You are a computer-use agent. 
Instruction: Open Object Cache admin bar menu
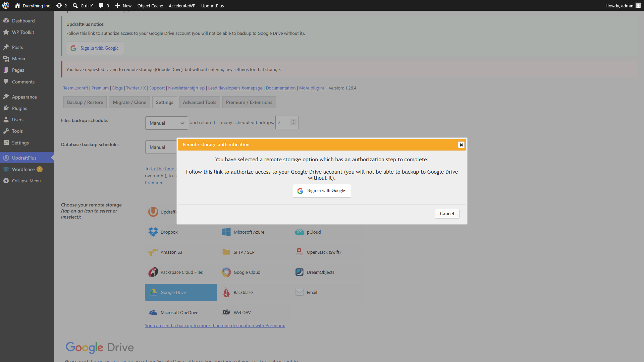[150, 5]
